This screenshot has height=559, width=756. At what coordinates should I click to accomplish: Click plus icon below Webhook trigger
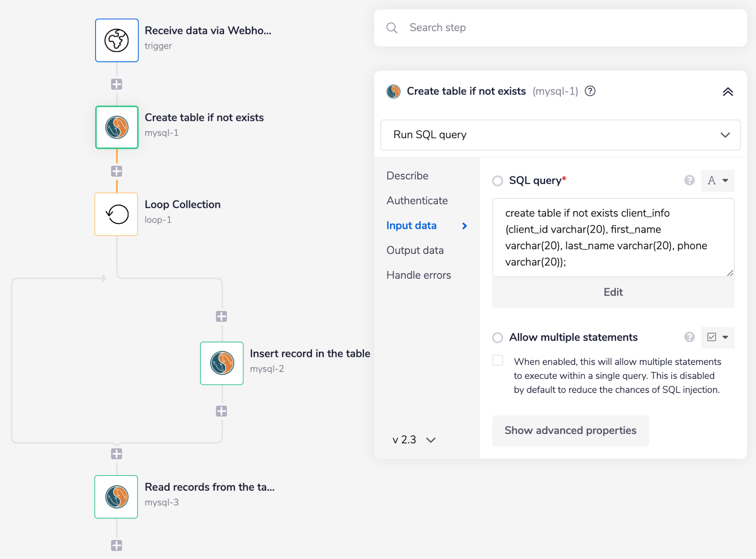pos(116,84)
